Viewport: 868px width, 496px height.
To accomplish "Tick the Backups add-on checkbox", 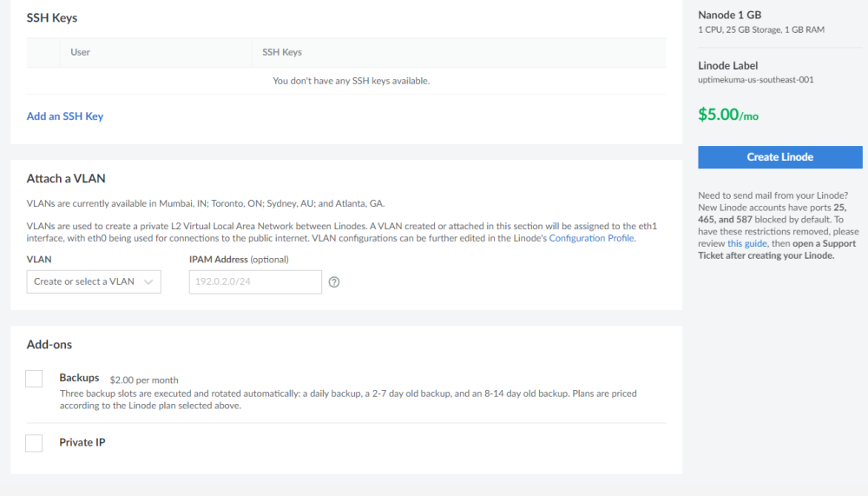I will (x=34, y=379).
